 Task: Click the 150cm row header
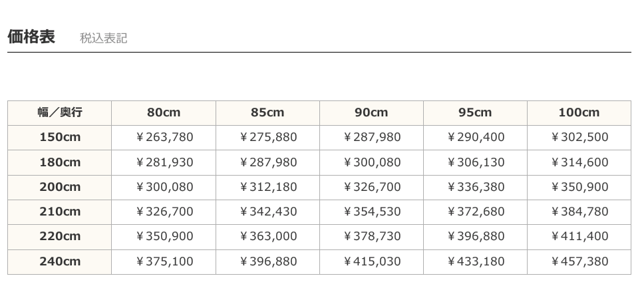coord(60,137)
